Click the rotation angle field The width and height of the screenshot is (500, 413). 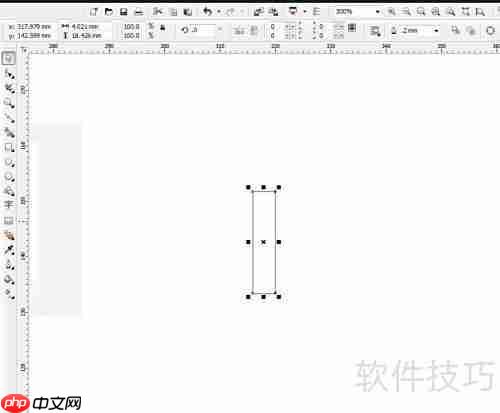[x=203, y=30]
